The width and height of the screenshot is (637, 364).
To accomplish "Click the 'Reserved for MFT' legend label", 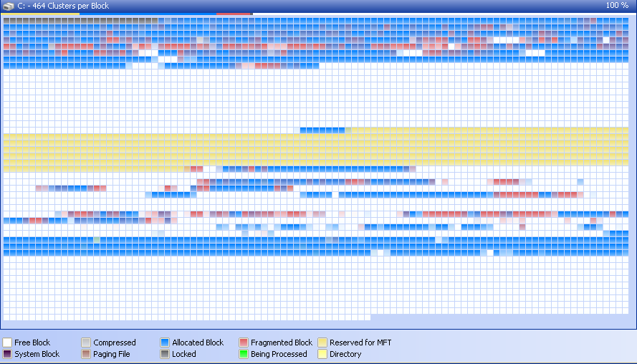I will click(x=360, y=343).
